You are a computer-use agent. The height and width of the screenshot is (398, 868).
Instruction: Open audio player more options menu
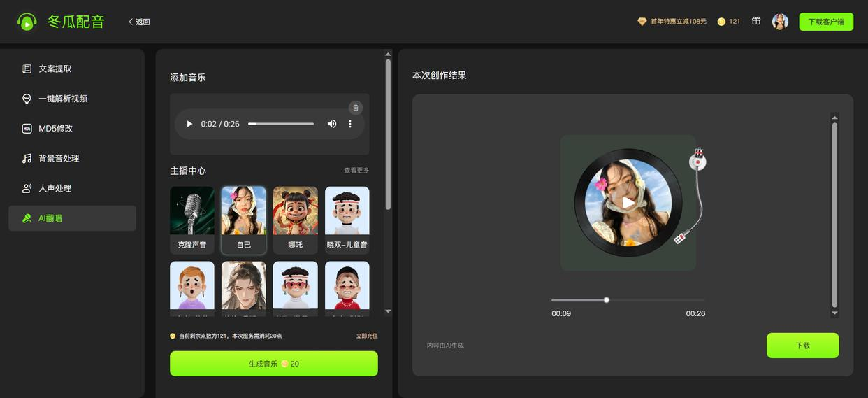point(350,124)
